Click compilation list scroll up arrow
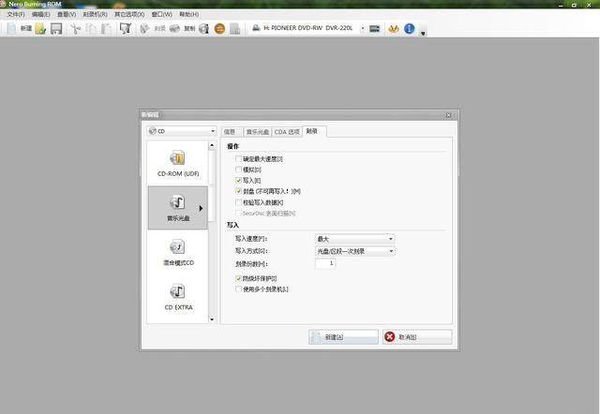This screenshot has width=600, height=414. tap(212, 145)
